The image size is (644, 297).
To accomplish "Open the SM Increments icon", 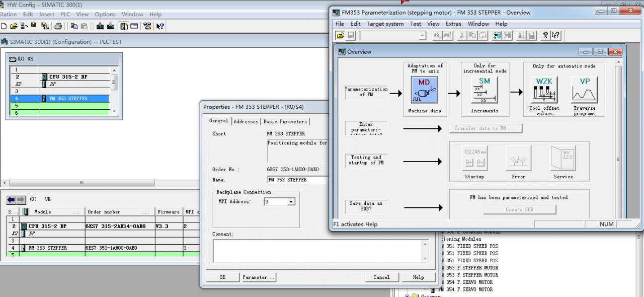I will click(485, 91).
